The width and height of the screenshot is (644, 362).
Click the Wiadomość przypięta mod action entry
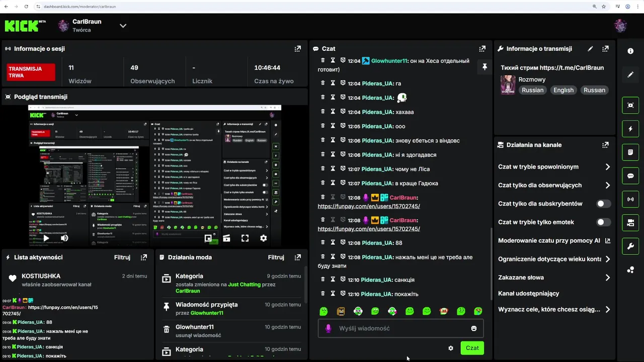click(231, 308)
